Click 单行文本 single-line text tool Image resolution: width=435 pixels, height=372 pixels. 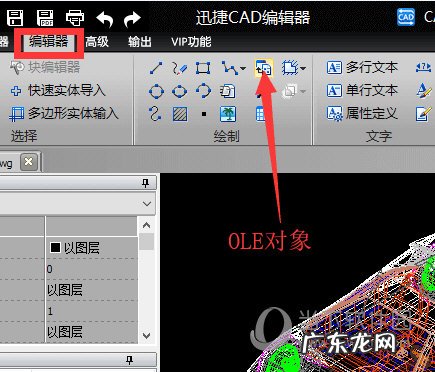click(362, 90)
